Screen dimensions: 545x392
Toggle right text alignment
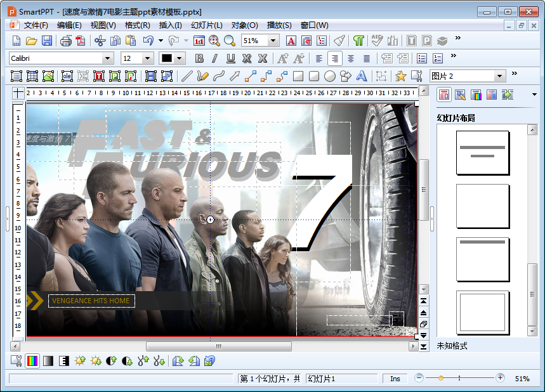335,58
